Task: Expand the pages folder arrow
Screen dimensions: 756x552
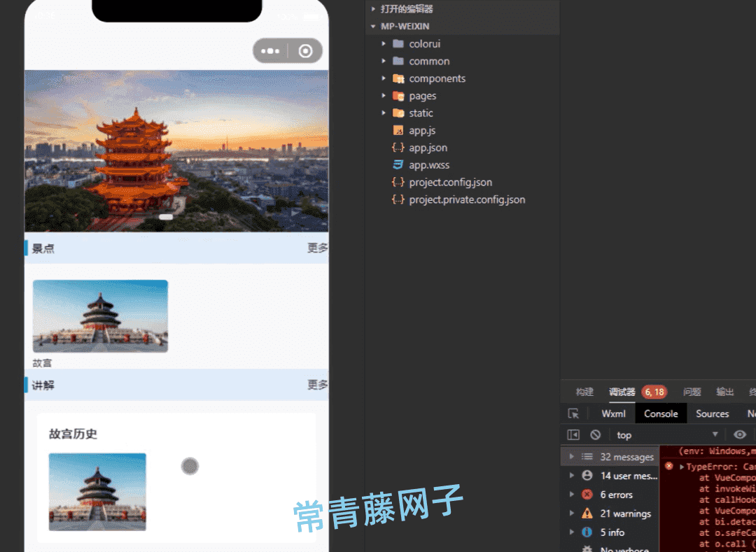Action: [384, 96]
